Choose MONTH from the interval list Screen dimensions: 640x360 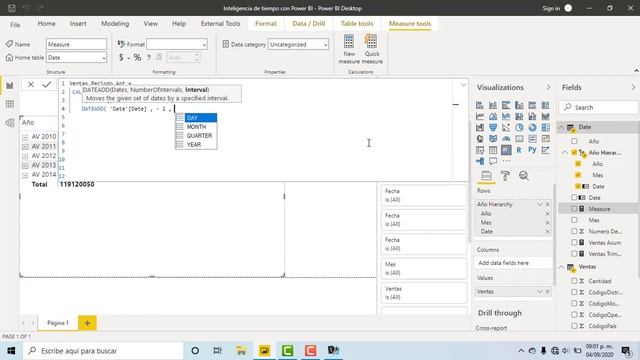(196, 127)
